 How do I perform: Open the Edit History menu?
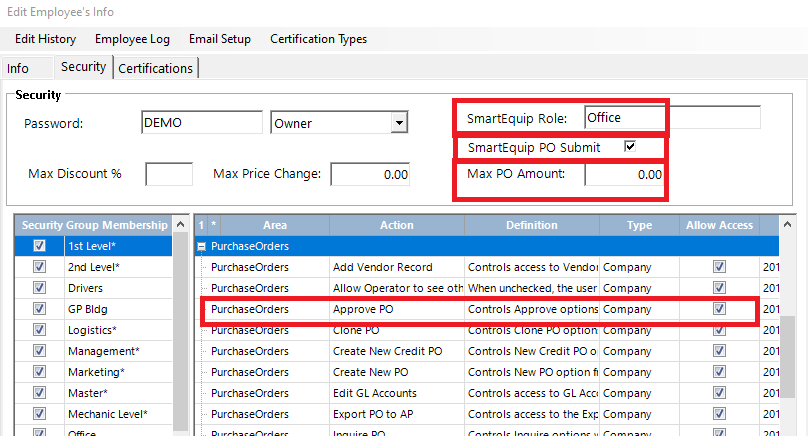[45, 39]
